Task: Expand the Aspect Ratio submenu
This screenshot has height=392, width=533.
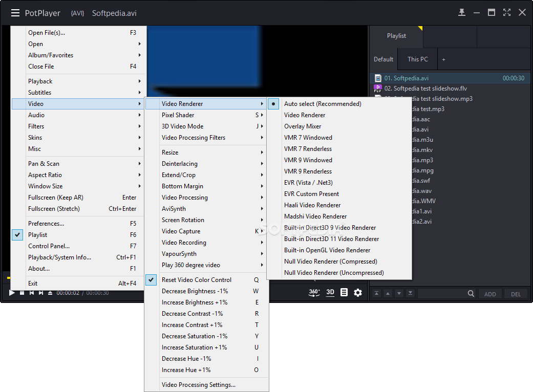Action: point(78,175)
